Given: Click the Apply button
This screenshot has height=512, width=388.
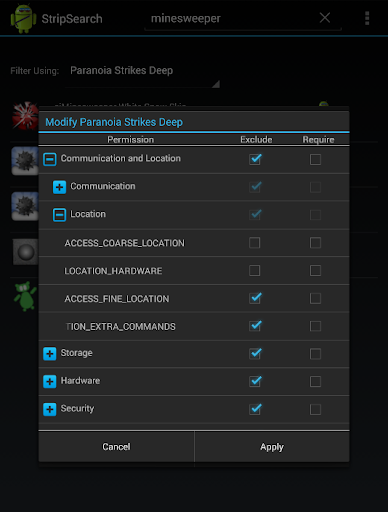Looking at the screenshot, I should click(272, 447).
